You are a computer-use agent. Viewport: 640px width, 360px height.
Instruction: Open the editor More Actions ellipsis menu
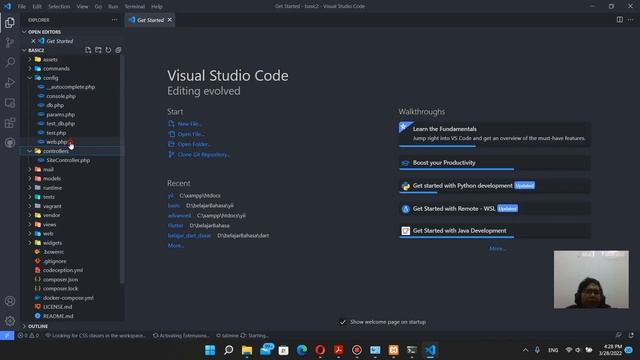pyautogui.click(x=631, y=20)
